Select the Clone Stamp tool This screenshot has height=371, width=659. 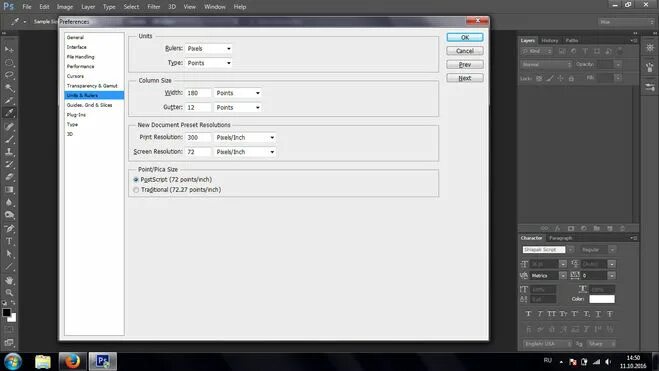tap(9, 152)
